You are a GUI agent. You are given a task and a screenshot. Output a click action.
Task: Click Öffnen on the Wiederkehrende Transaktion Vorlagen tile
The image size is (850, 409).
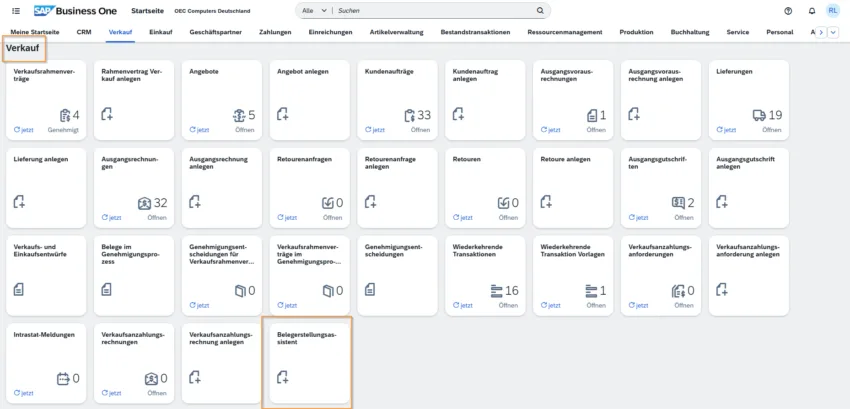coord(596,305)
